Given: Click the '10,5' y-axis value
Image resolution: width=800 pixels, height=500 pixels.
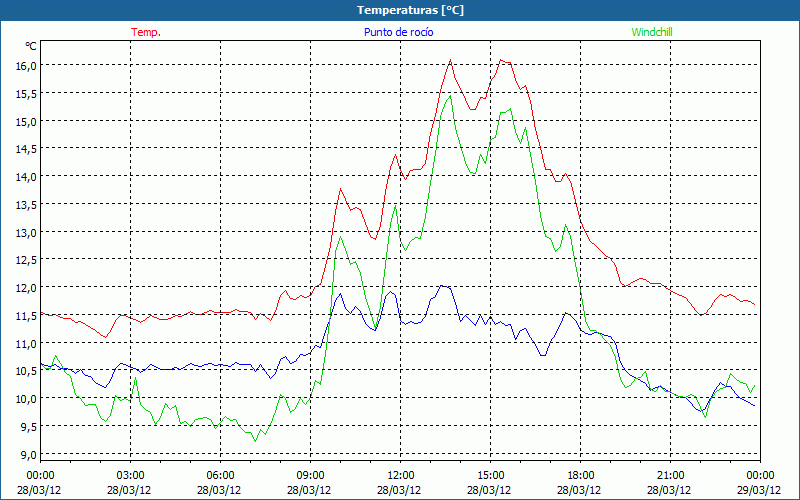Looking at the screenshot, I should tap(26, 371).
